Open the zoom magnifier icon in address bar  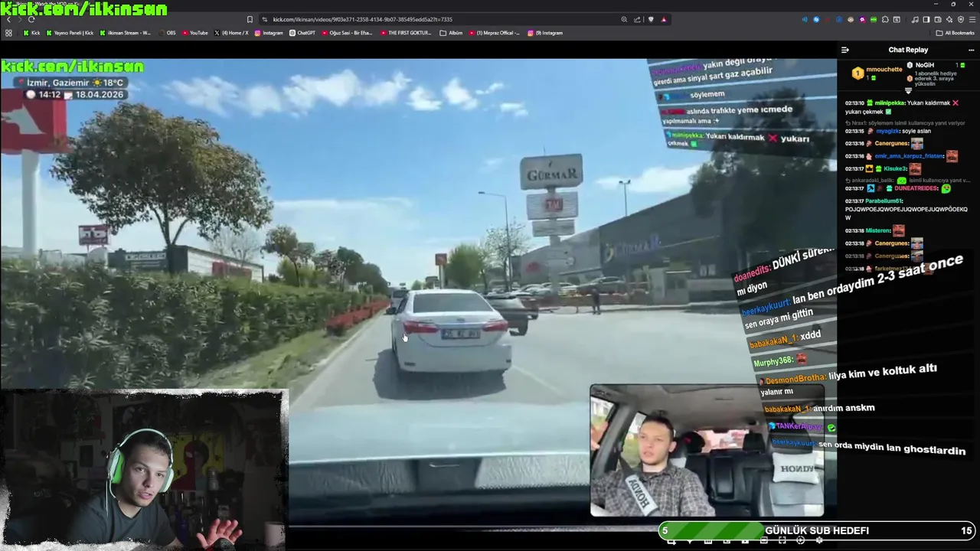[624, 19]
